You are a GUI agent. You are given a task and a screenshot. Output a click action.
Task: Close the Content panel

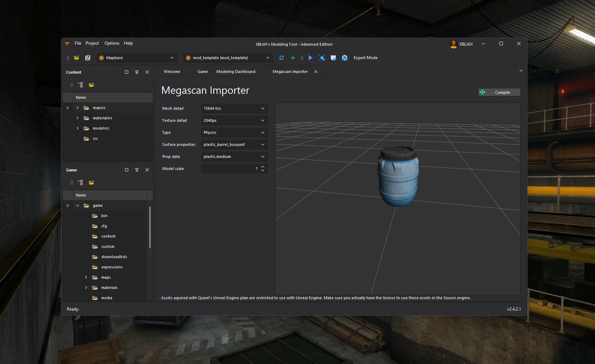click(147, 72)
